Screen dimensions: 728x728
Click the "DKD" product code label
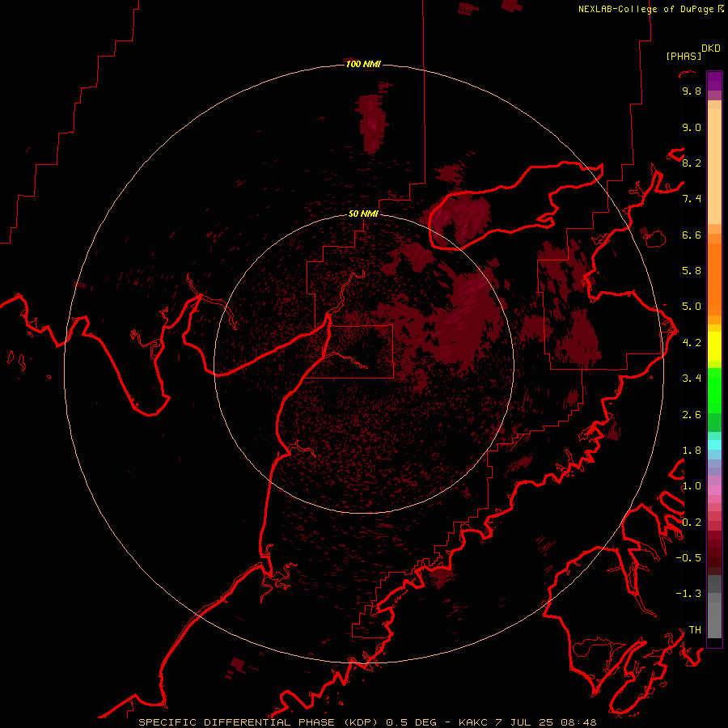tap(710, 49)
